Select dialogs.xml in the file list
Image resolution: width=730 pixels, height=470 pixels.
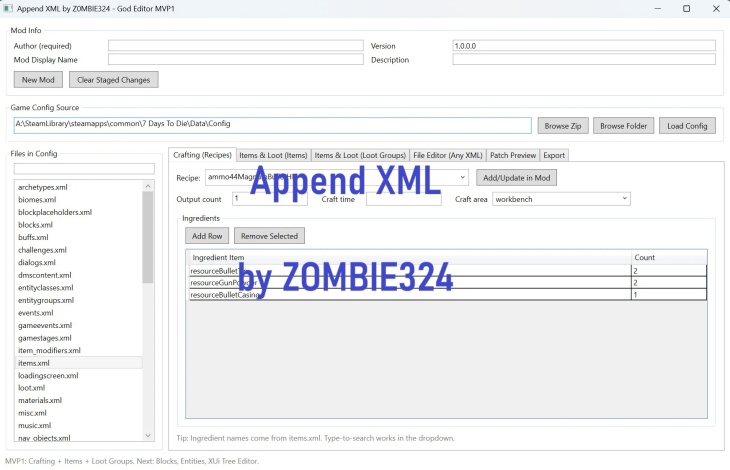coord(78,262)
